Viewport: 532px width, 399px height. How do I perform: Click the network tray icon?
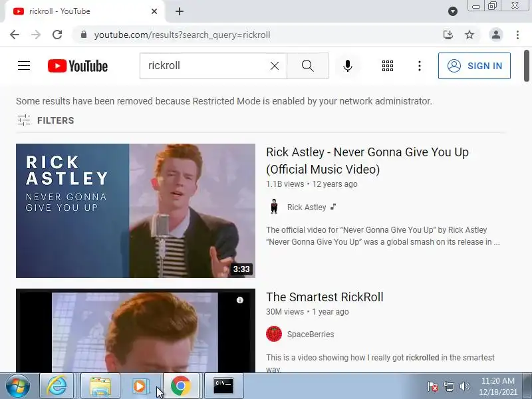(x=449, y=386)
